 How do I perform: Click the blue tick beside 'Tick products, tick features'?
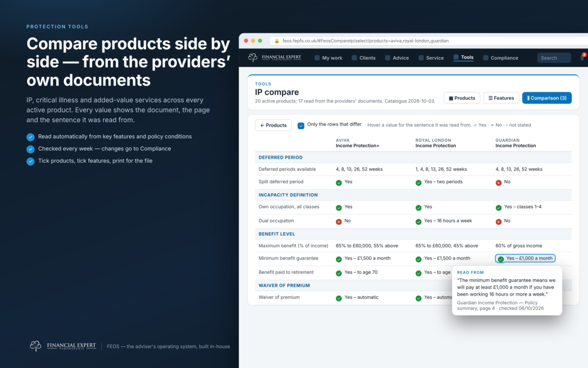point(30,161)
